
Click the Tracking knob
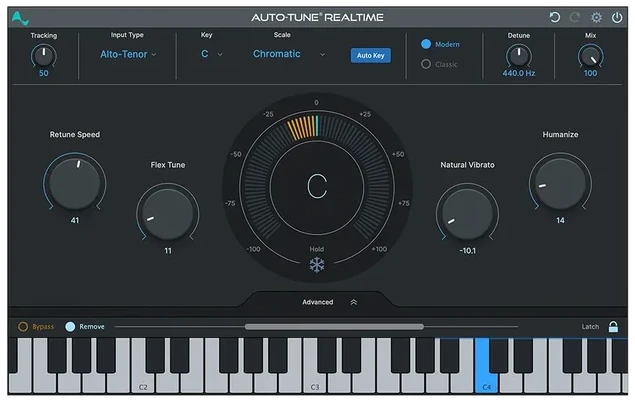pos(44,56)
